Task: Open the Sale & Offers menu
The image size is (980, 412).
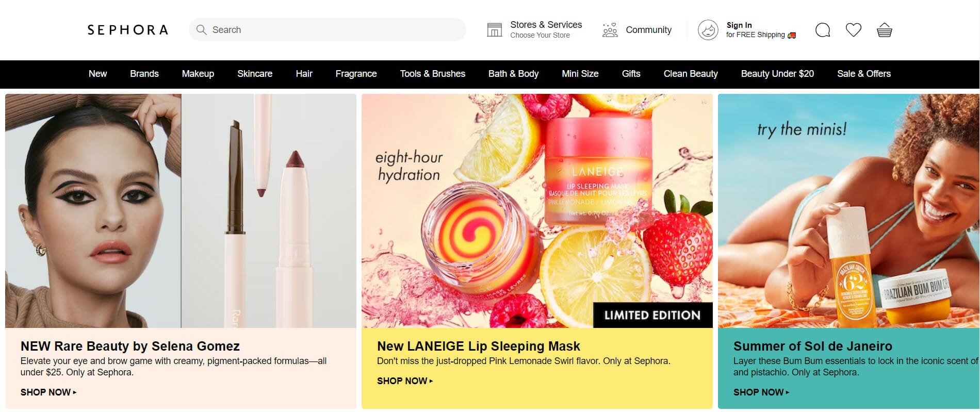Action: pyautogui.click(x=864, y=74)
